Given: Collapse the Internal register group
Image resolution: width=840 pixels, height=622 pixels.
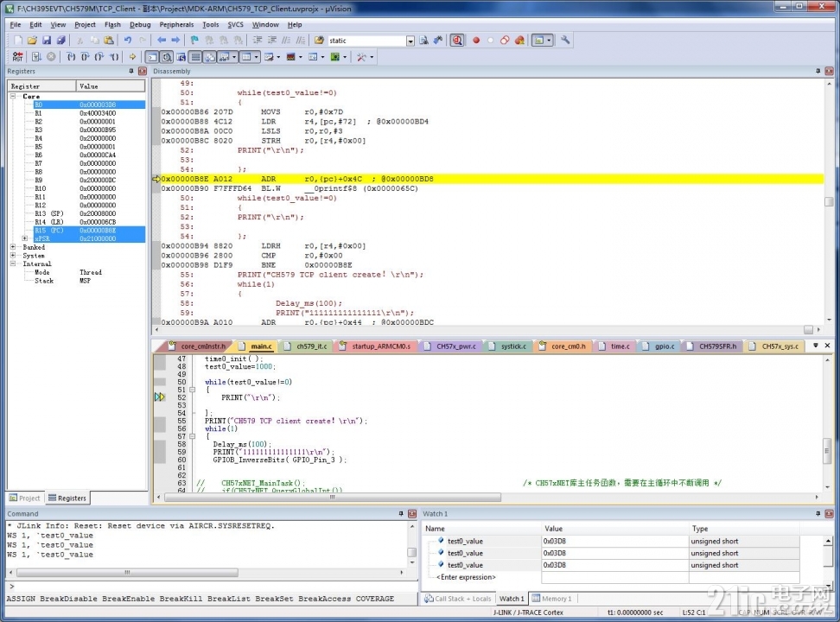Looking at the screenshot, I should point(13,263).
